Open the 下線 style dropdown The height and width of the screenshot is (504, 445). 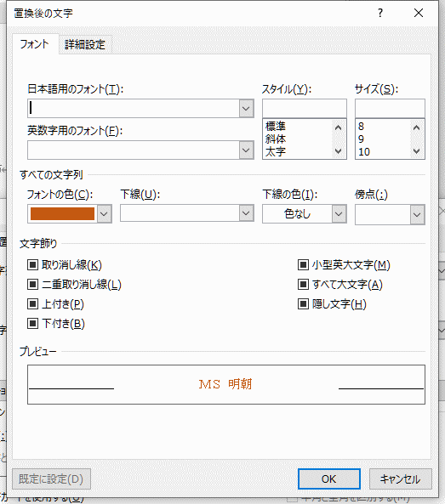pos(246,213)
